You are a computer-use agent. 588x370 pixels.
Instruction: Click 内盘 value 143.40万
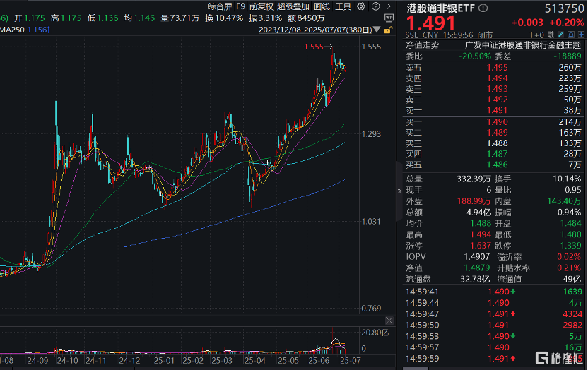pos(564,201)
